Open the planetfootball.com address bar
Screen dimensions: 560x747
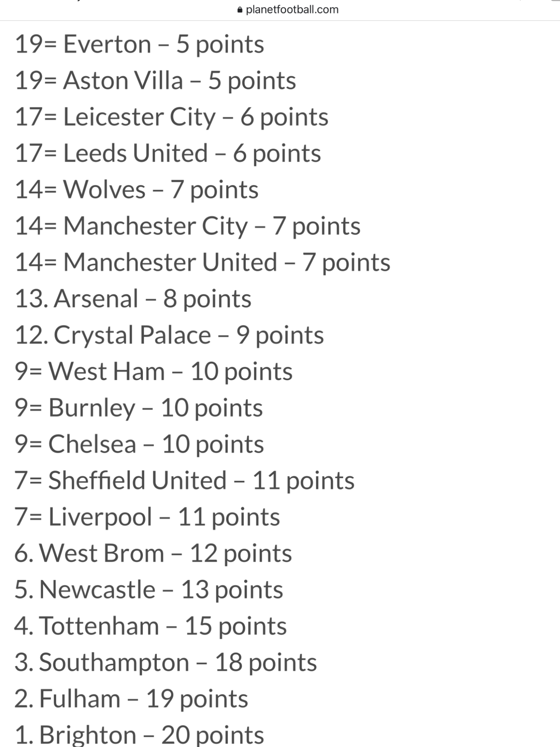288,9
